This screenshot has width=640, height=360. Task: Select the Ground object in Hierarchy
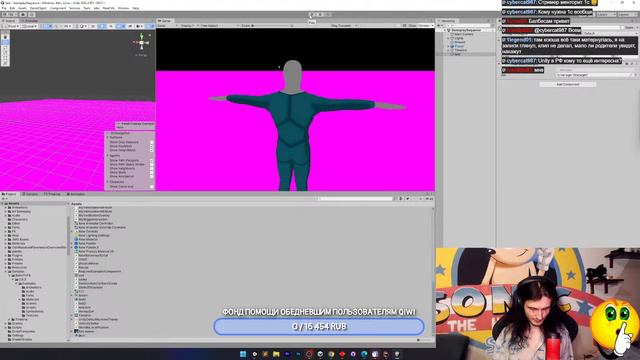pos(460,42)
